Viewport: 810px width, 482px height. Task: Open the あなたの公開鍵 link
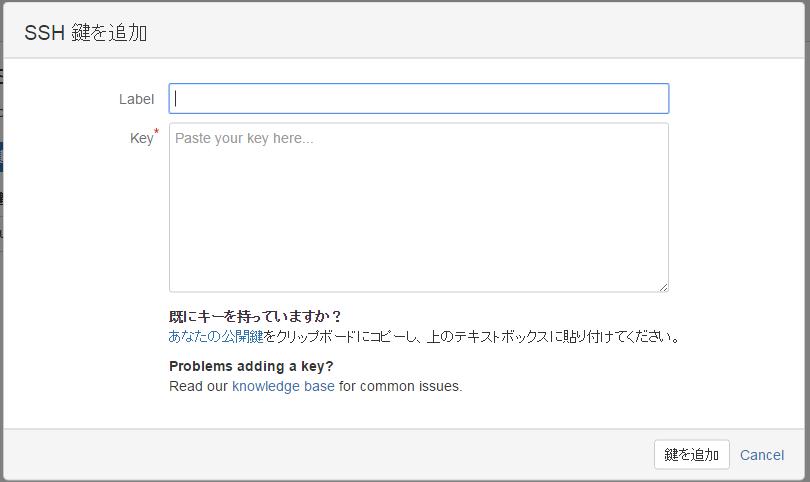pyautogui.click(x=216, y=337)
